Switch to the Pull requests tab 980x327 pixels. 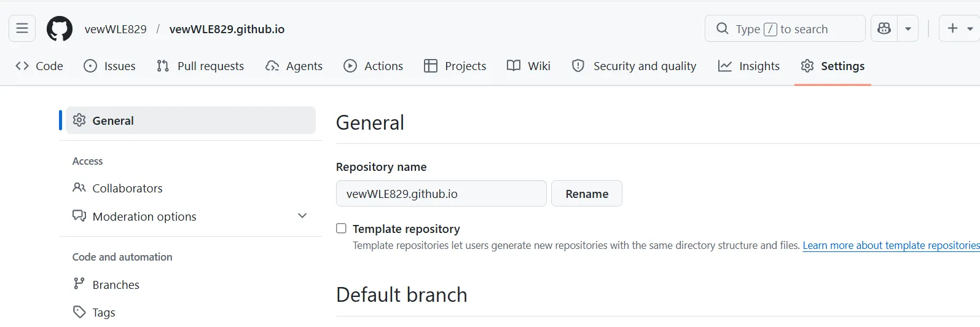point(200,66)
